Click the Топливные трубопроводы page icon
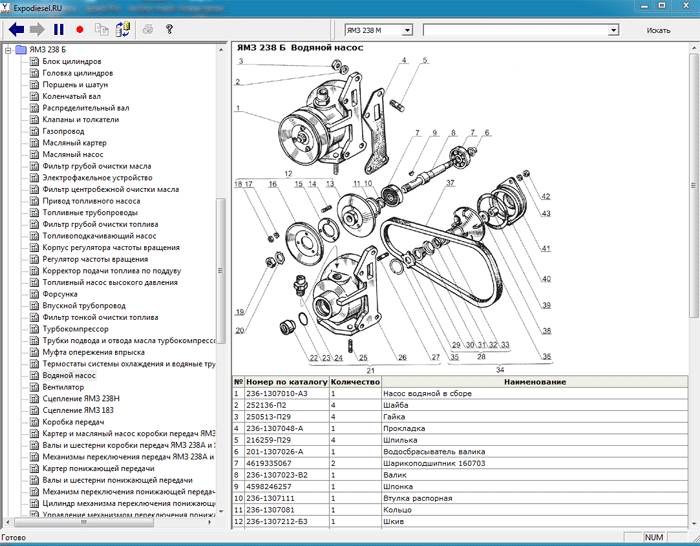This screenshot has height=546, width=700. click(34, 213)
